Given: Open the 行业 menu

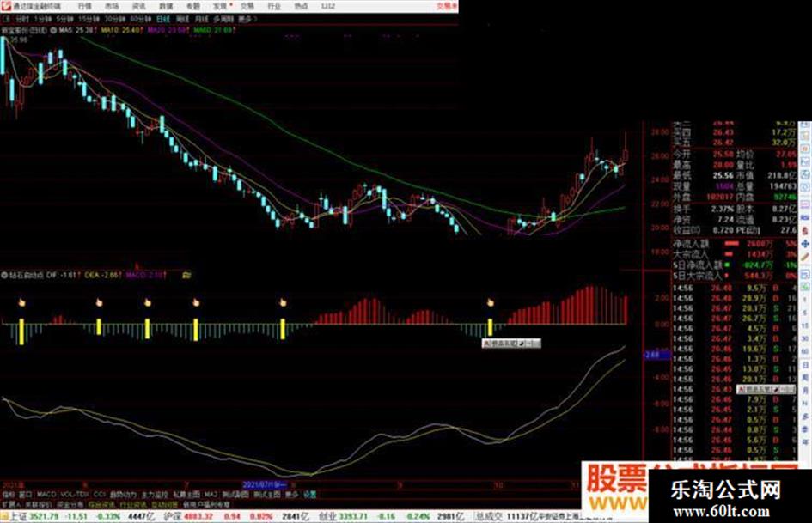Looking at the screenshot, I should click(274, 6).
